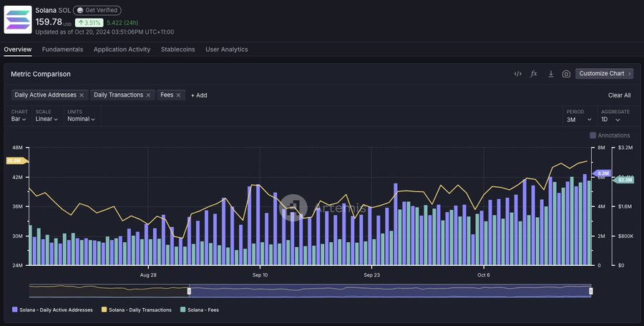The width and height of the screenshot is (644, 326).
Task: Remove Fees metric chip
Action: point(178,95)
